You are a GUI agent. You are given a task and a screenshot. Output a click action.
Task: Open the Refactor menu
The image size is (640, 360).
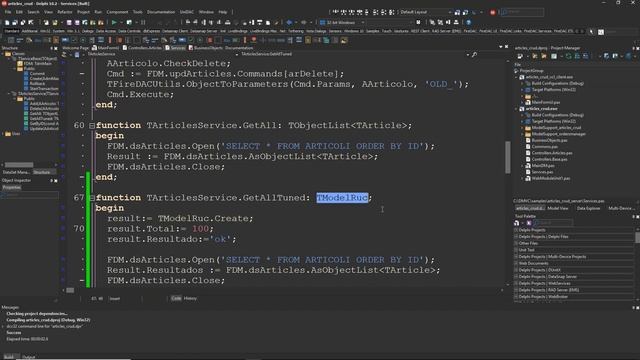tap(64, 12)
